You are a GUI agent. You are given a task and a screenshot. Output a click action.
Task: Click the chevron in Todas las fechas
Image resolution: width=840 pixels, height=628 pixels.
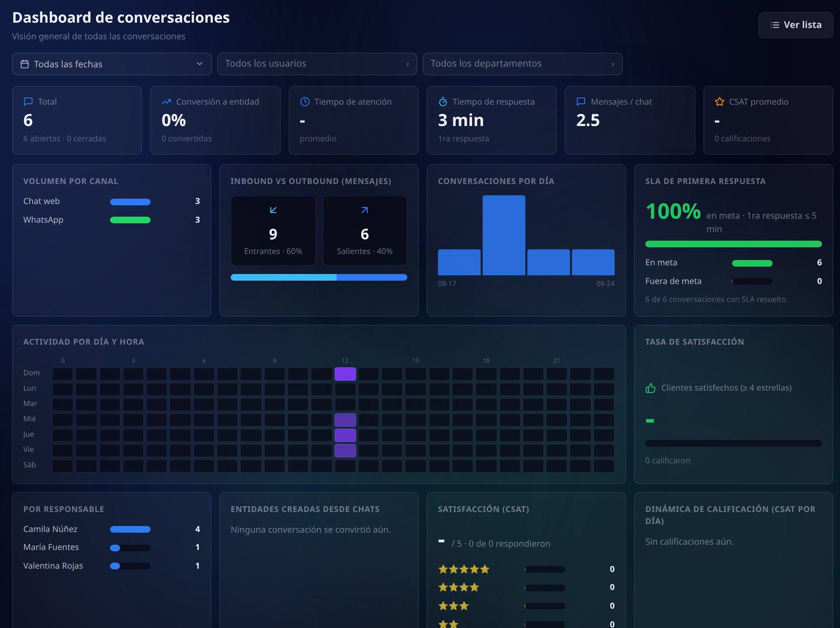[199, 64]
